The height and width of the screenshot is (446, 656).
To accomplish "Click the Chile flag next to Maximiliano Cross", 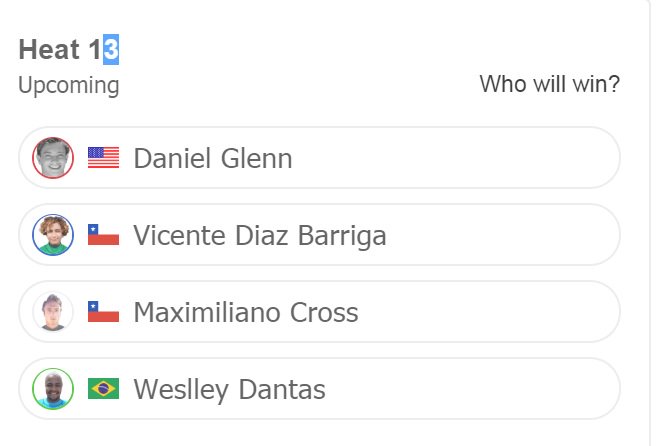I will pos(103,312).
